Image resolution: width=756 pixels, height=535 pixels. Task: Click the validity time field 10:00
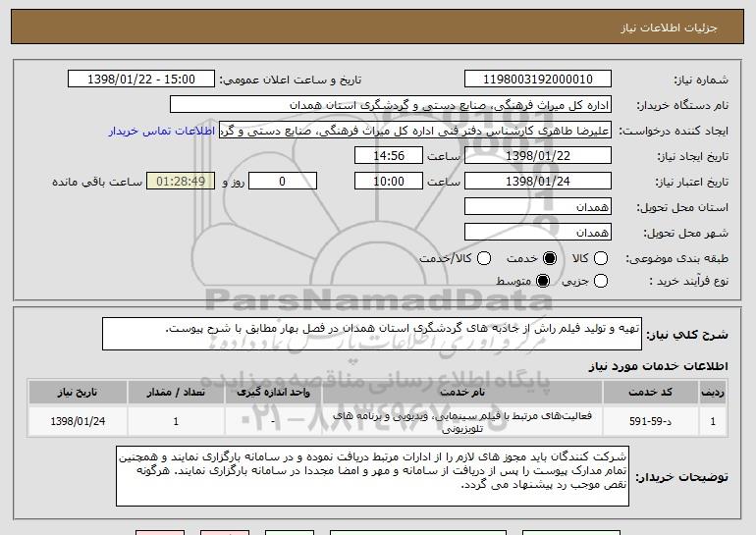tap(389, 182)
